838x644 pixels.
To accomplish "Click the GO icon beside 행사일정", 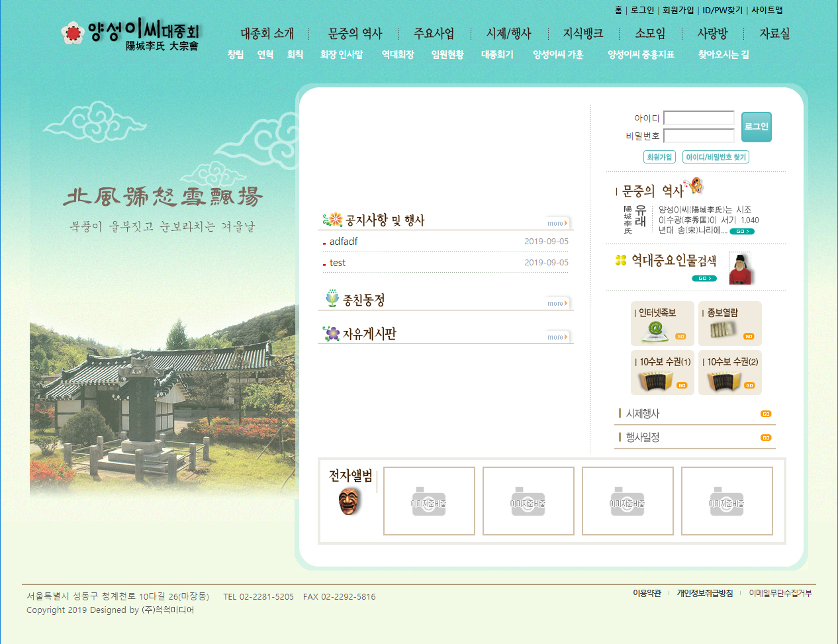I will click(766, 437).
